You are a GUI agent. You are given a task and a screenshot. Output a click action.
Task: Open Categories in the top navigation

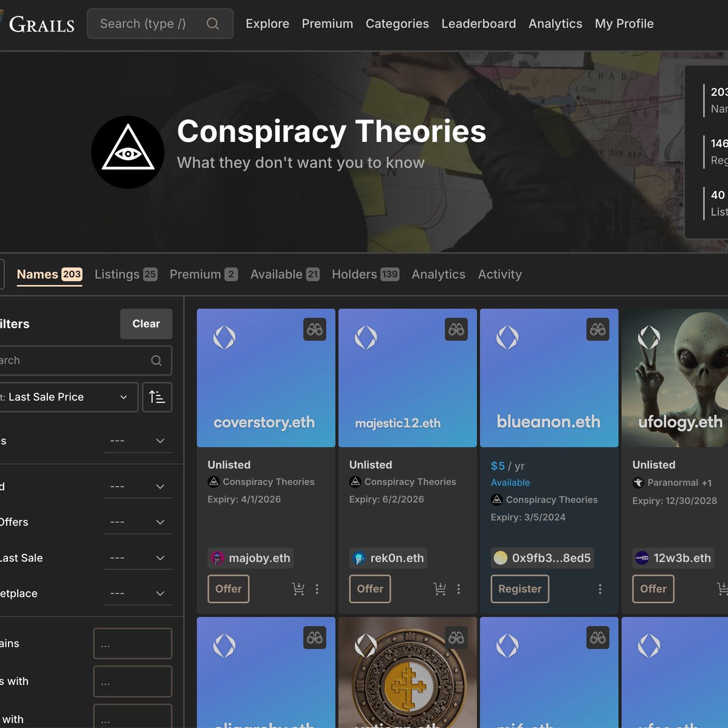coord(397,24)
